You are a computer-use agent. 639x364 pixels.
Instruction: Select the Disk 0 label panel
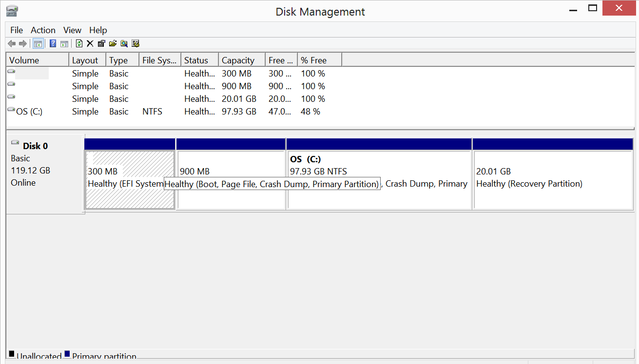click(45, 174)
